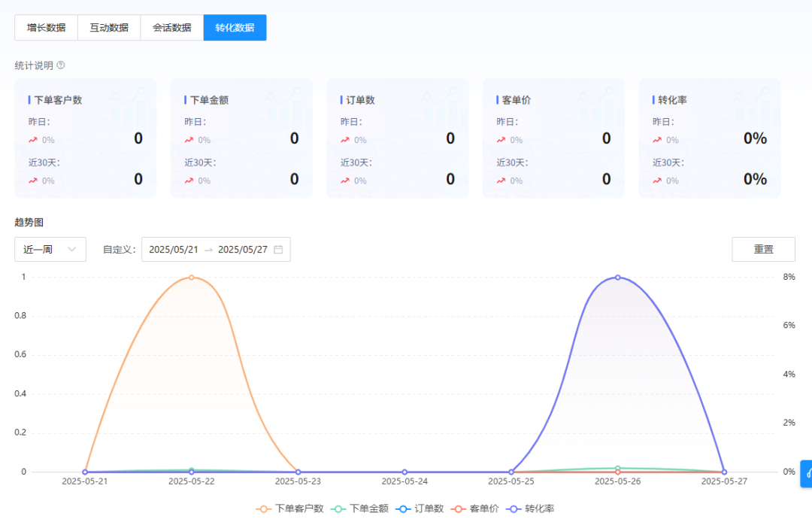Open the 近一周 time range dropdown
The image size is (812, 525).
[50, 250]
